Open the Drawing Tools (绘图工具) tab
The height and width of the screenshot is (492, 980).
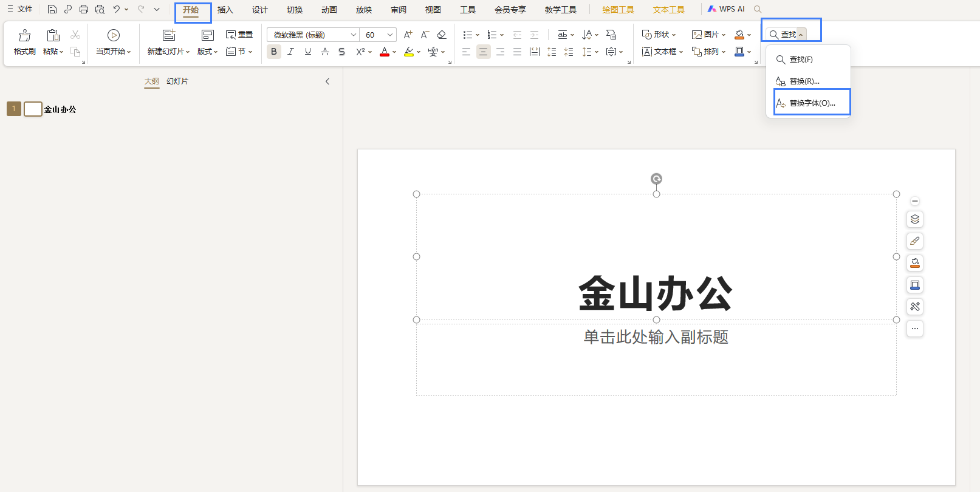coord(618,10)
